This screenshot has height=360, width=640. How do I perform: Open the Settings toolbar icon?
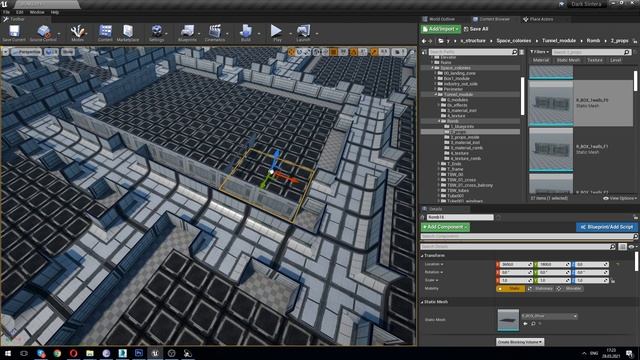pyautogui.click(x=156, y=33)
